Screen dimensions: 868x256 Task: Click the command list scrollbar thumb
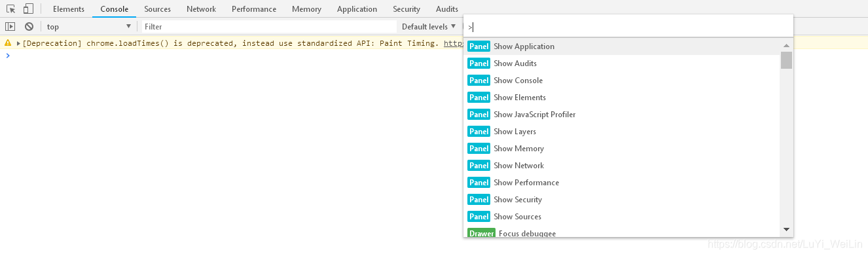click(787, 60)
